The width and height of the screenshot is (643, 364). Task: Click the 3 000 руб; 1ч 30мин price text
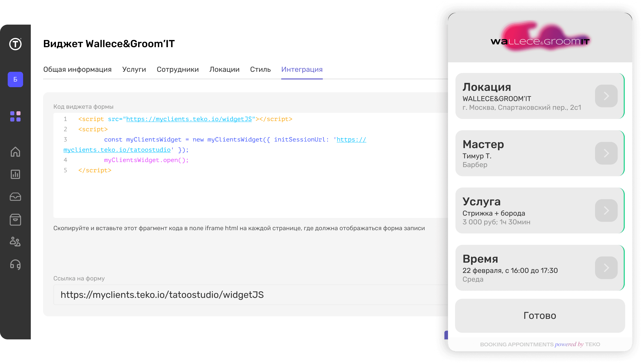pos(496,222)
